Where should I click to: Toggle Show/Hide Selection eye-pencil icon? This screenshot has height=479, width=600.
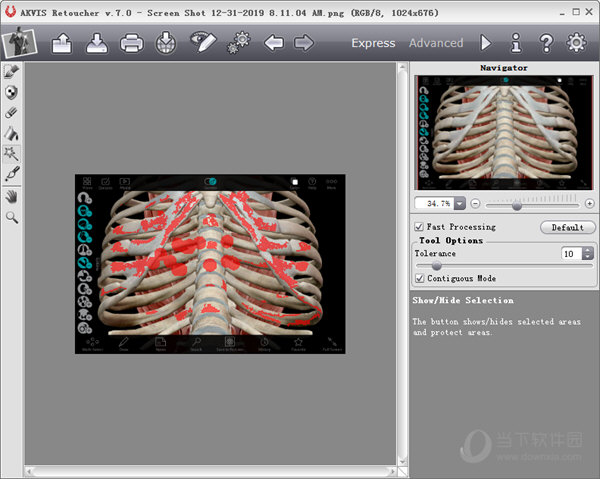click(x=203, y=42)
